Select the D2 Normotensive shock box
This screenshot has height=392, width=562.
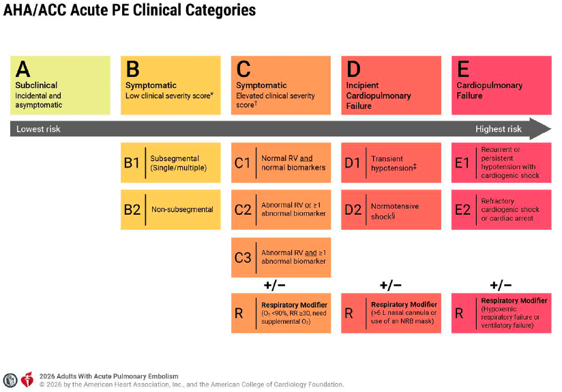coord(391,209)
